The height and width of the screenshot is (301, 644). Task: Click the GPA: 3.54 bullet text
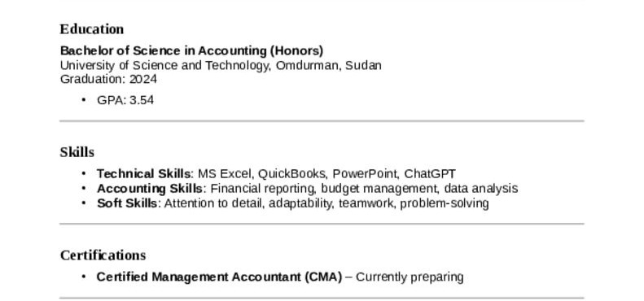pos(125,100)
